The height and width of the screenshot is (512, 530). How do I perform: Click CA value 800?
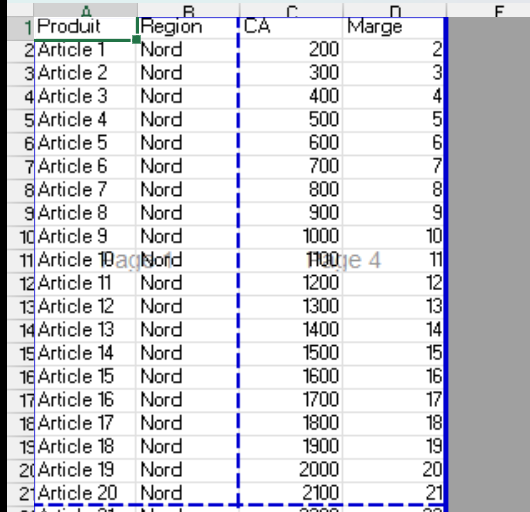coord(291,190)
